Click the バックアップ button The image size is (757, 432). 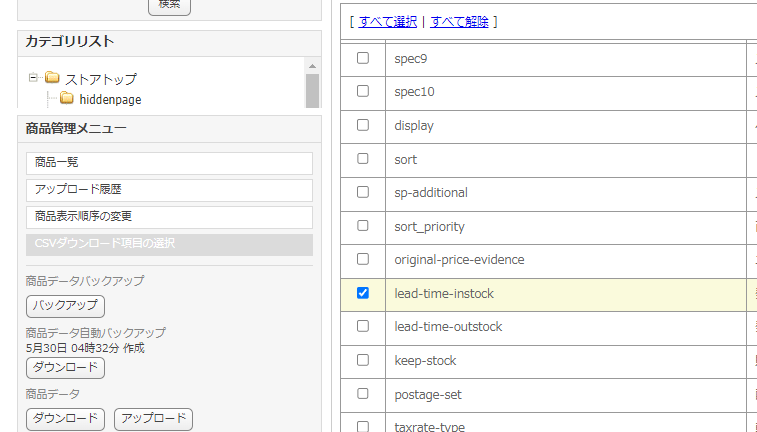pos(65,306)
